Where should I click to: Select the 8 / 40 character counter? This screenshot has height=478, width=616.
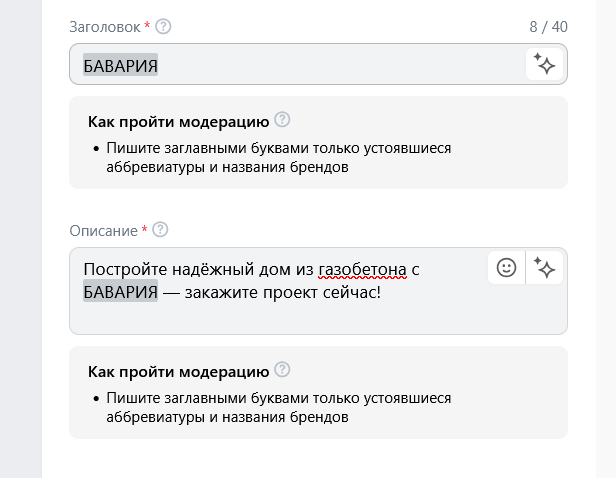[548, 27]
